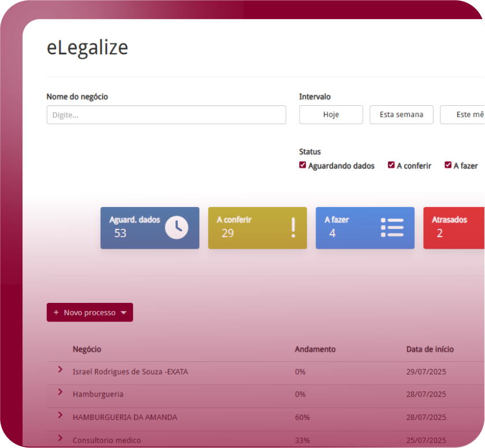Click the clock icon on Aguard. dados card
This screenshot has height=448, width=485.
coord(177,228)
